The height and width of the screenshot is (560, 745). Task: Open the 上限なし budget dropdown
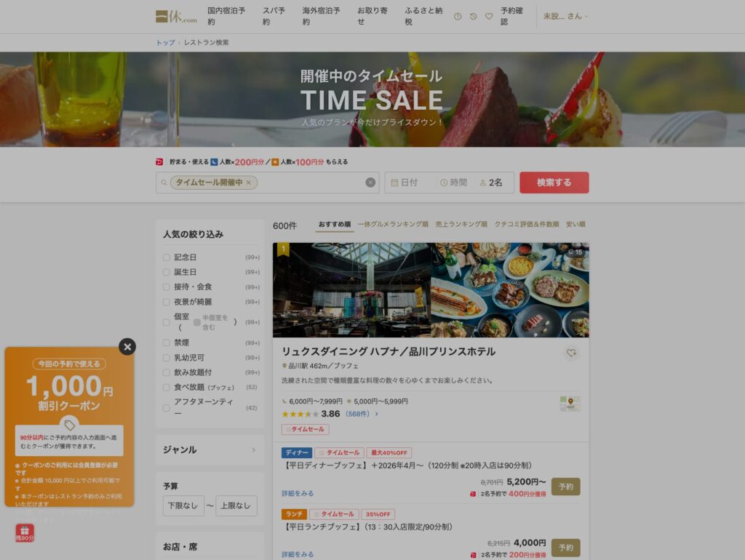[236, 505]
